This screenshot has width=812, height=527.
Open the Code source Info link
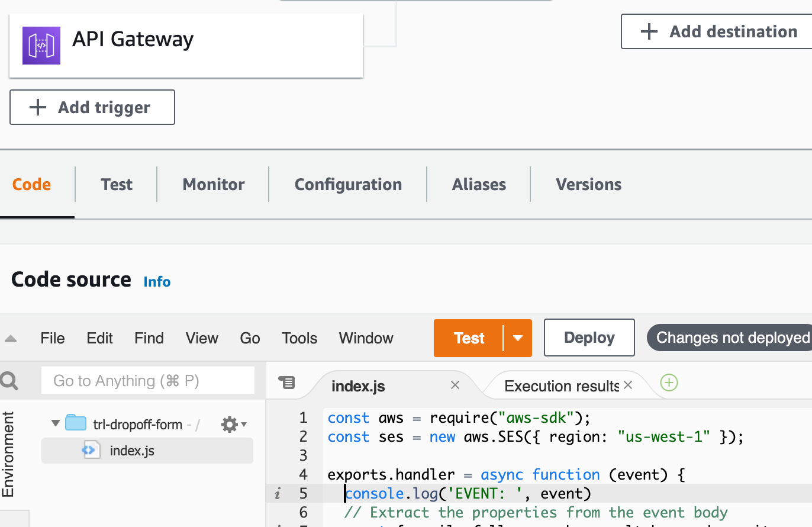coord(157,282)
